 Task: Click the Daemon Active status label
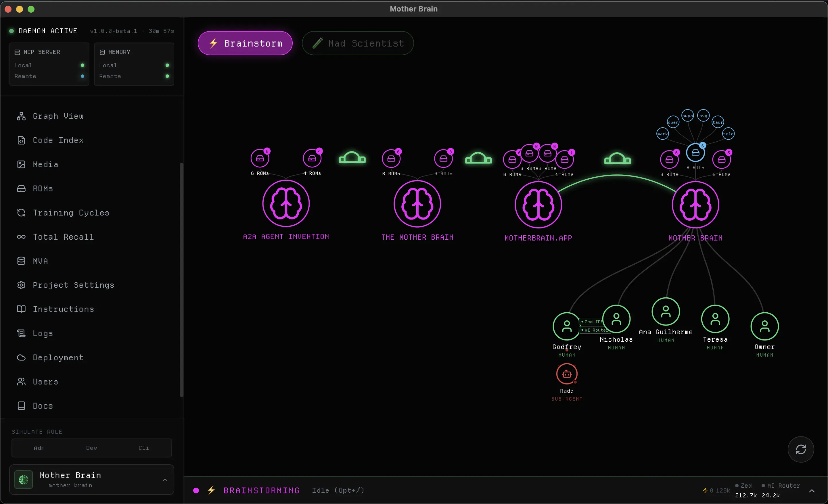click(48, 31)
